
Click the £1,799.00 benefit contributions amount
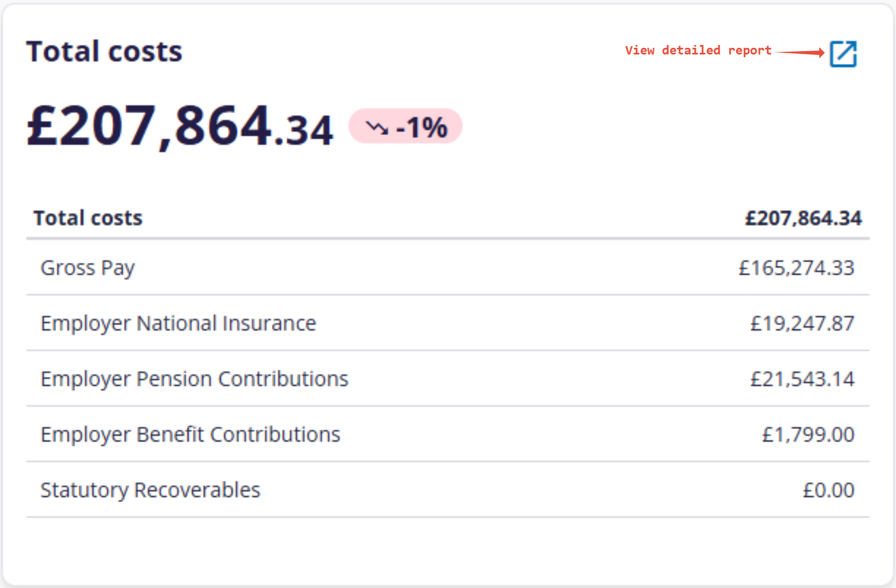click(808, 435)
